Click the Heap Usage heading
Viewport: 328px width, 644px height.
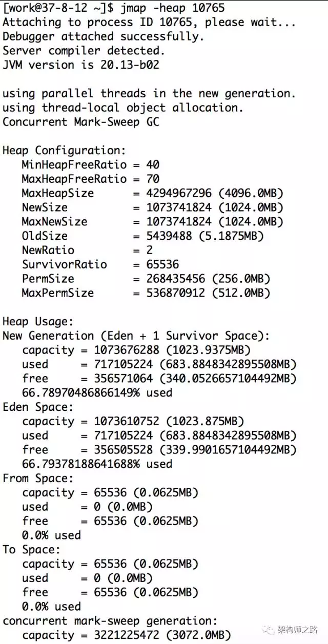click(38, 322)
